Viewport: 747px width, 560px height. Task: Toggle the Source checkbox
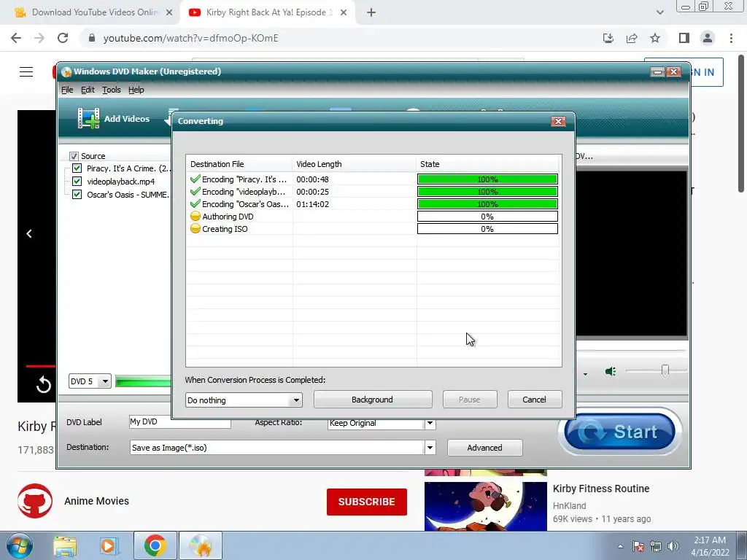click(x=74, y=156)
